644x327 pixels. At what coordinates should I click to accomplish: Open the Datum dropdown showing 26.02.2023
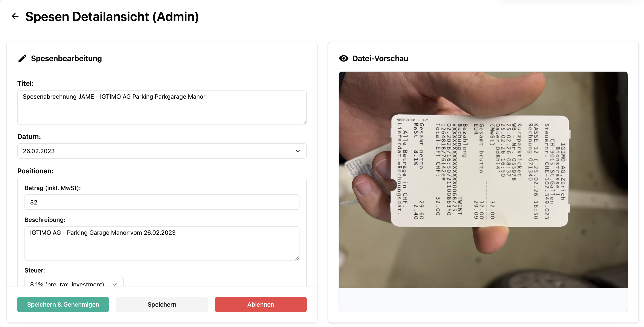[x=162, y=151]
